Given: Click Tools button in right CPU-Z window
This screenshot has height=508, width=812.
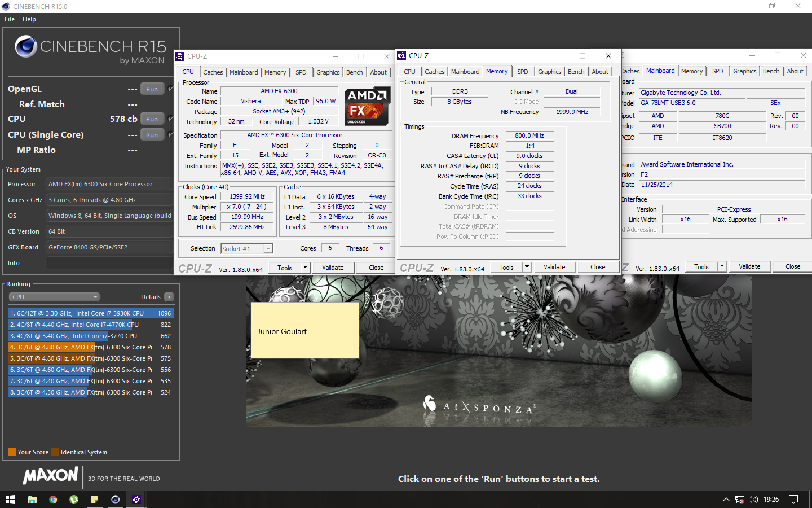Looking at the screenshot, I should pos(701,266).
